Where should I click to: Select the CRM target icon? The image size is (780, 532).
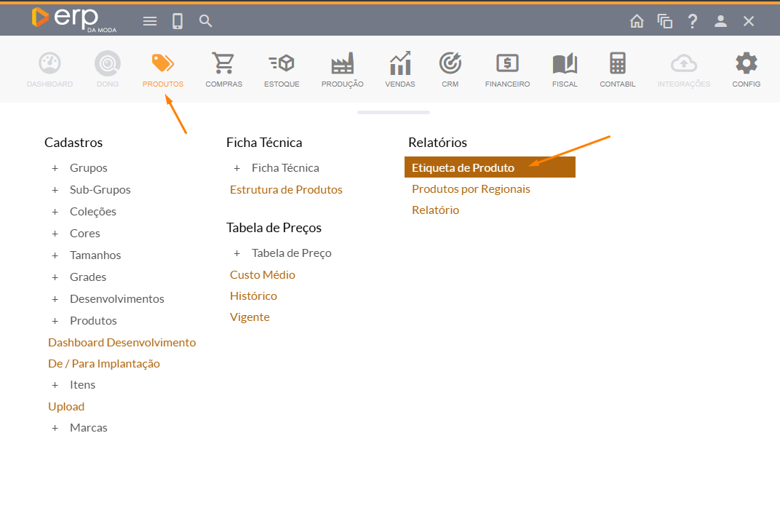[450, 65]
